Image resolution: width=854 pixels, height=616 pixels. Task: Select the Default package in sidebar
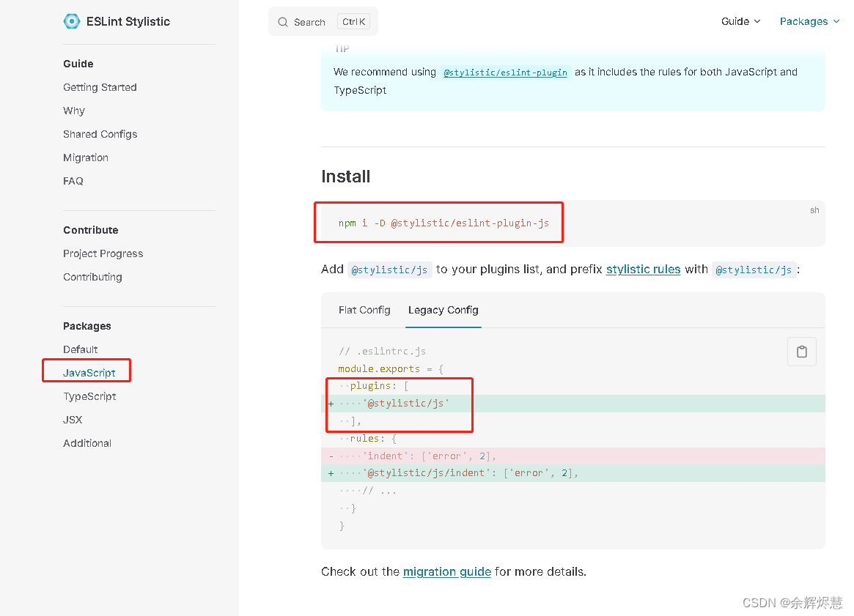pos(80,349)
